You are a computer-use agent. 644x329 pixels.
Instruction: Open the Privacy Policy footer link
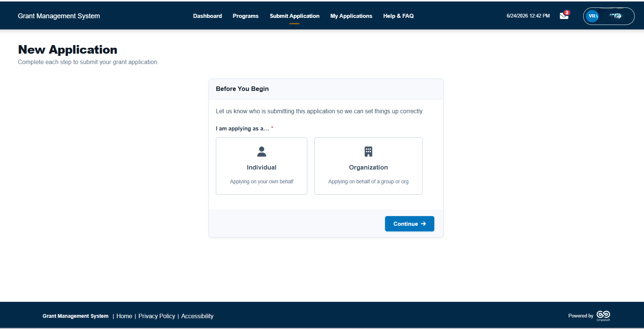pyautogui.click(x=157, y=316)
